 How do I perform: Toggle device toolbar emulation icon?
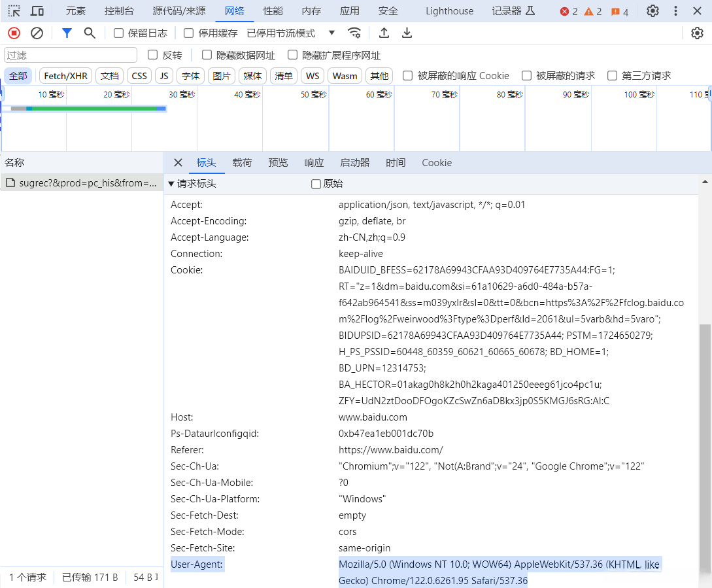(37, 11)
